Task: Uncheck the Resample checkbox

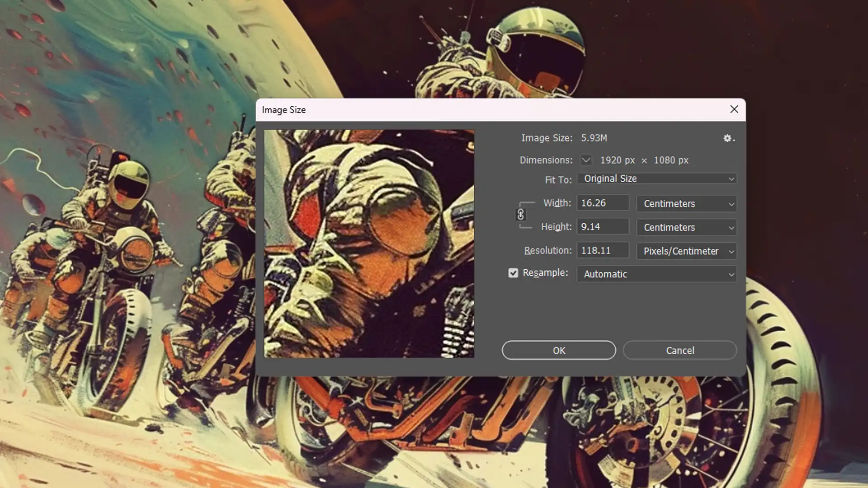Action: (x=513, y=273)
